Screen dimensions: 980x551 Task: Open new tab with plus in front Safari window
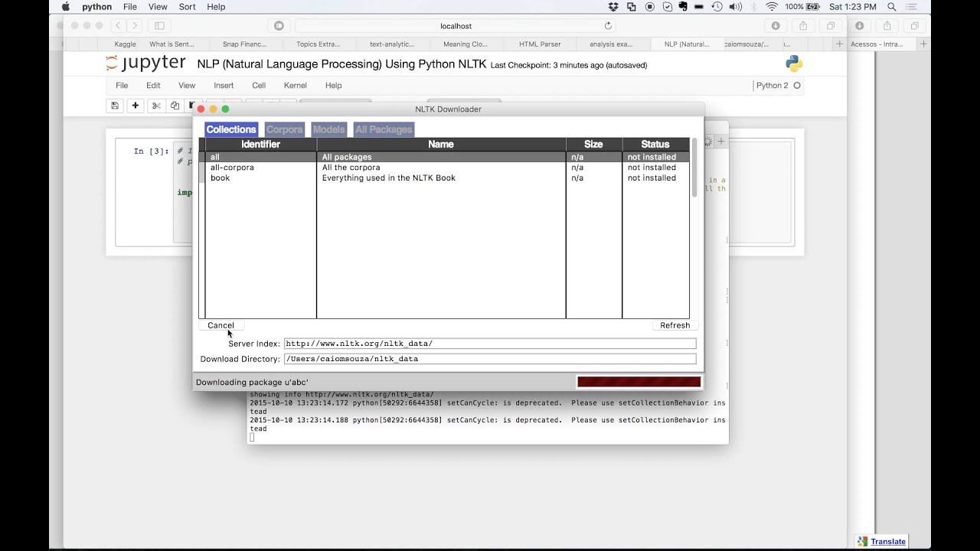click(x=840, y=44)
